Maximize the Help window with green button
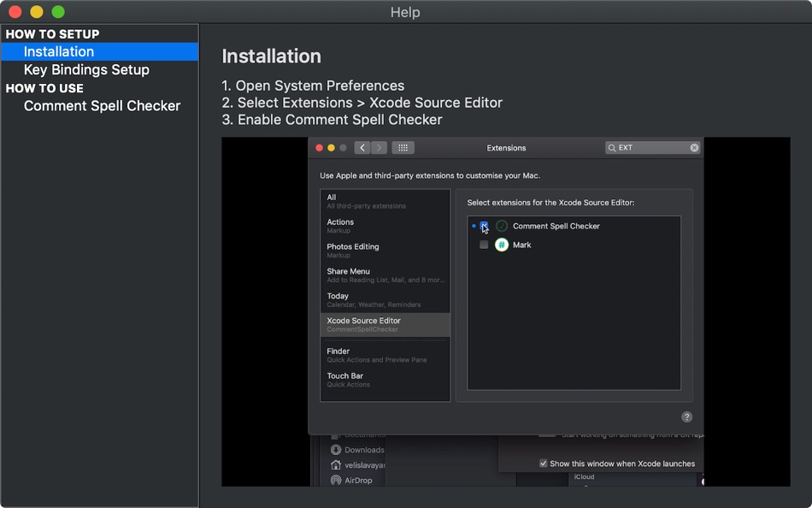The image size is (812, 508). (x=58, y=11)
